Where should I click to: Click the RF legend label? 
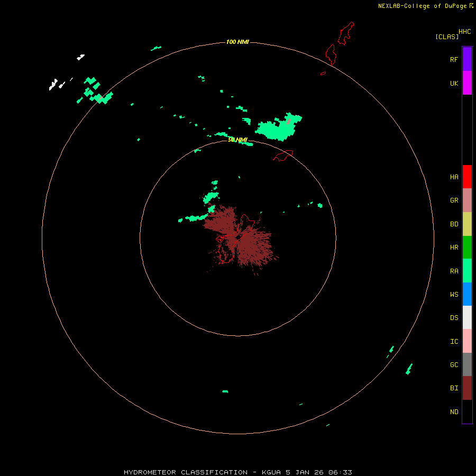pyautogui.click(x=454, y=59)
